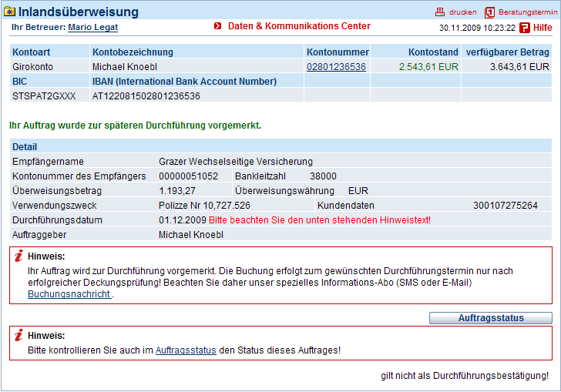Click the info icon in second Hinweis box

tap(18, 335)
